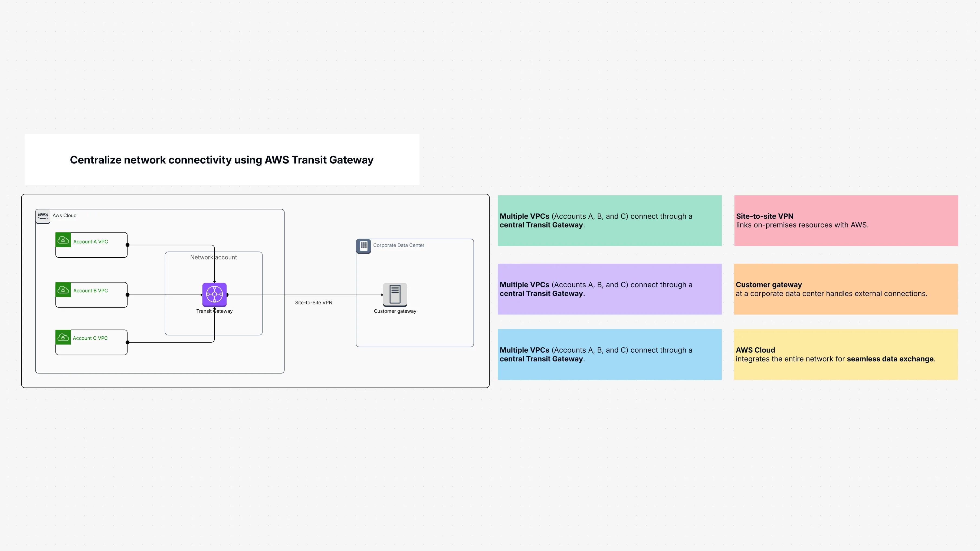This screenshot has width=980, height=551.
Task: Select the Account A VPC node
Action: click(91, 245)
